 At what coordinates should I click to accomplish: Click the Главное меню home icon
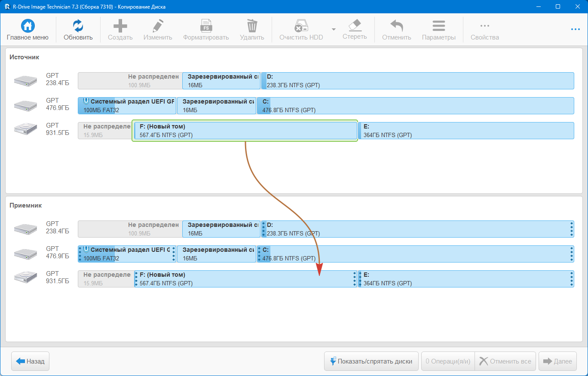click(28, 26)
